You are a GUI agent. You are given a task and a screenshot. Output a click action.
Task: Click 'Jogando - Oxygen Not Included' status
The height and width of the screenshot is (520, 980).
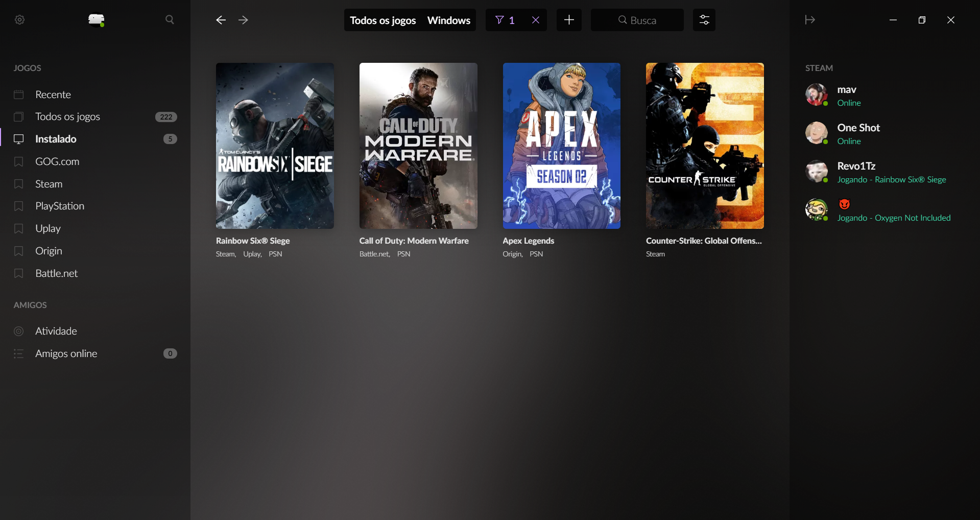pos(894,218)
